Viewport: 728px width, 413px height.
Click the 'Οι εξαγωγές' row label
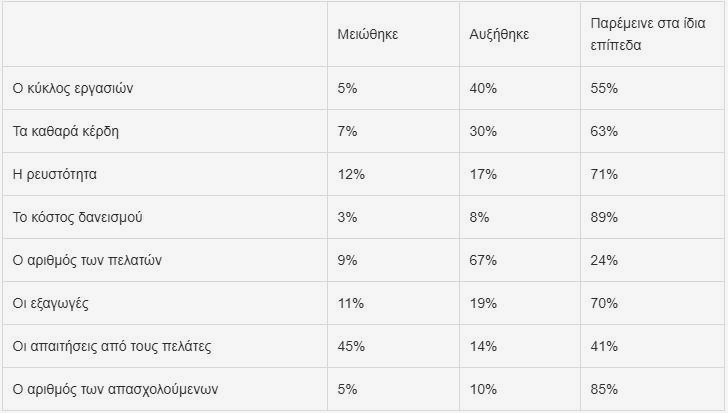click(x=51, y=303)
